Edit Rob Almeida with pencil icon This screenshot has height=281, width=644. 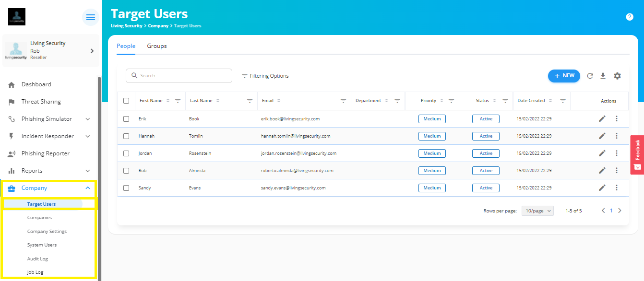602,171
